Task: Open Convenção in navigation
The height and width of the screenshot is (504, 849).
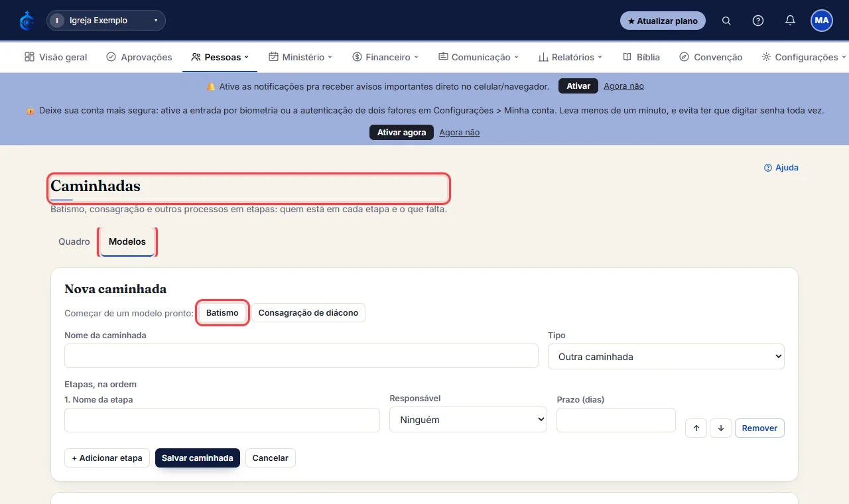Action: (x=711, y=57)
